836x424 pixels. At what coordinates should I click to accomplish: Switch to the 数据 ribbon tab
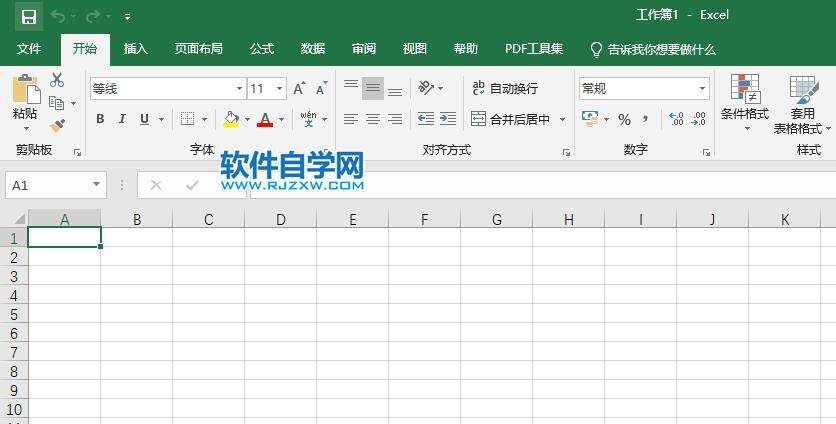313,49
